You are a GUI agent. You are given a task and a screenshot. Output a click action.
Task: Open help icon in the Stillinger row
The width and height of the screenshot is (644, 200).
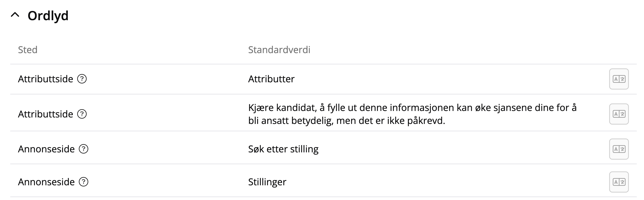pyautogui.click(x=84, y=182)
